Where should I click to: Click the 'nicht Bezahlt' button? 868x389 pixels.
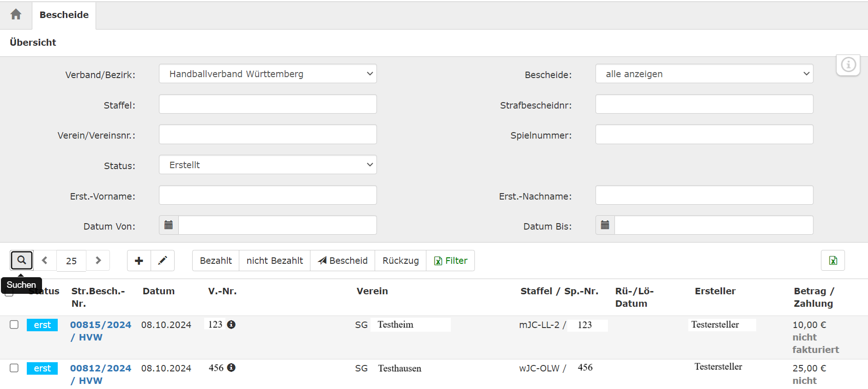274,261
